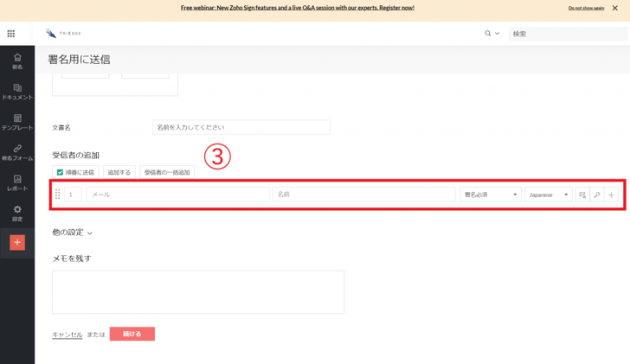Expand the 他の設定 section
This screenshot has height=364, width=630.
(x=72, y=233)
